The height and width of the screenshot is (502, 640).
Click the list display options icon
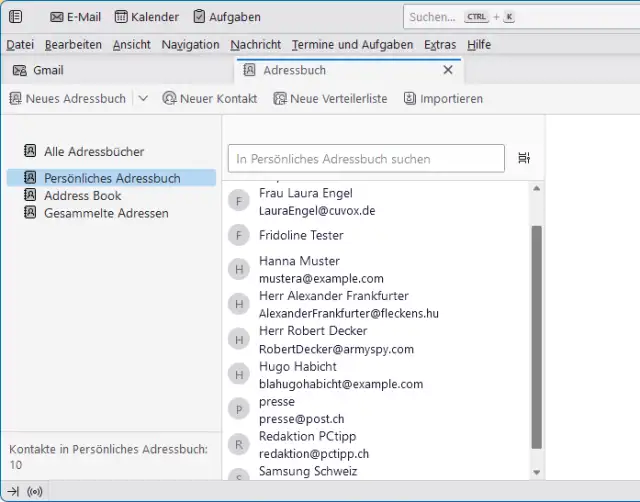click(525, 158)
